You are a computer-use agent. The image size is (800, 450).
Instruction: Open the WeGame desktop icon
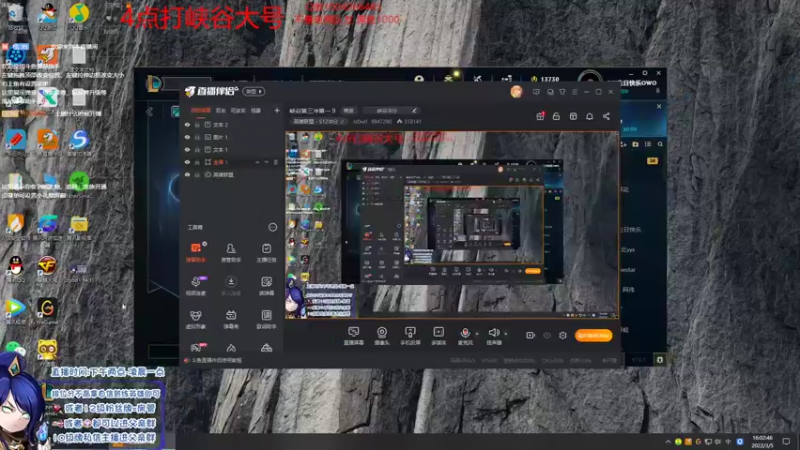point(47,310)
